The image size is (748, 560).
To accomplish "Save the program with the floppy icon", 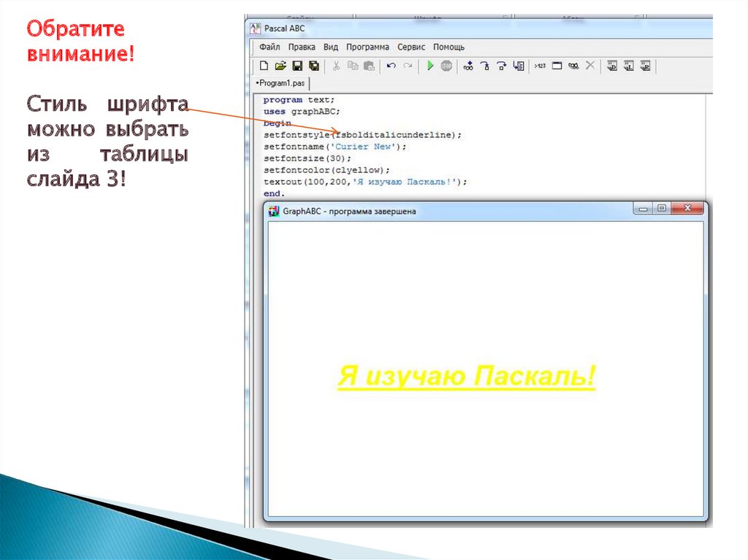I will (297, 66).
